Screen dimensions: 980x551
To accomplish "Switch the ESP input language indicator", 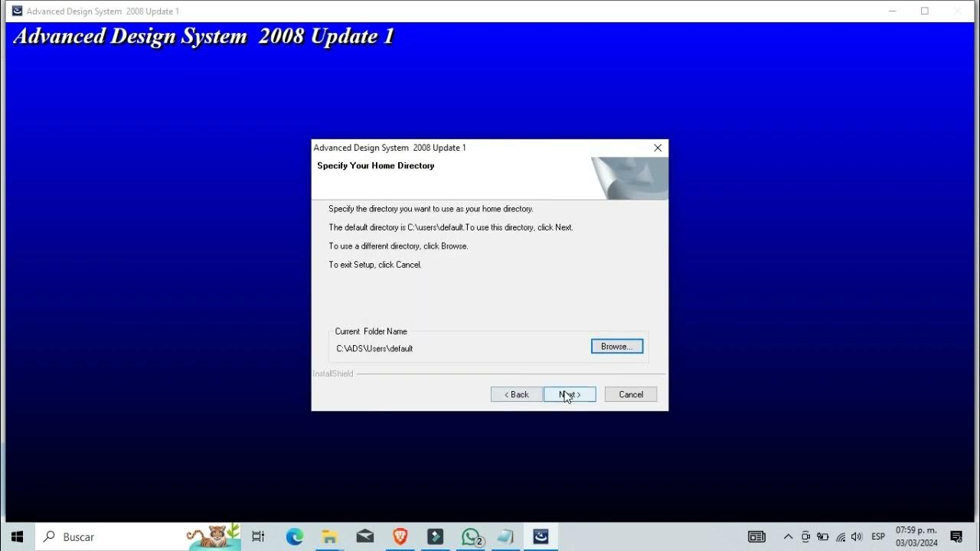I will (878, 537).
